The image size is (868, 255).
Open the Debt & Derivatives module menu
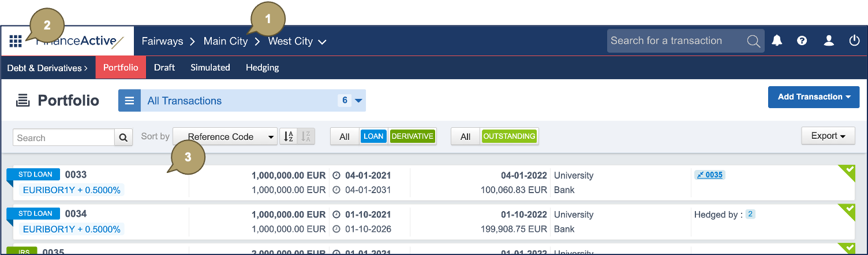point(47,68)
